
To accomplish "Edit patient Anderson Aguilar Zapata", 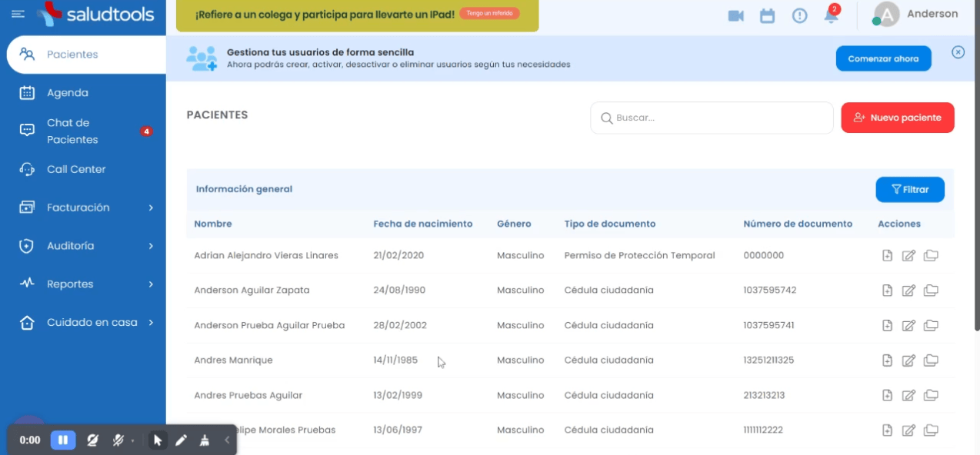I will click(908, 291).
